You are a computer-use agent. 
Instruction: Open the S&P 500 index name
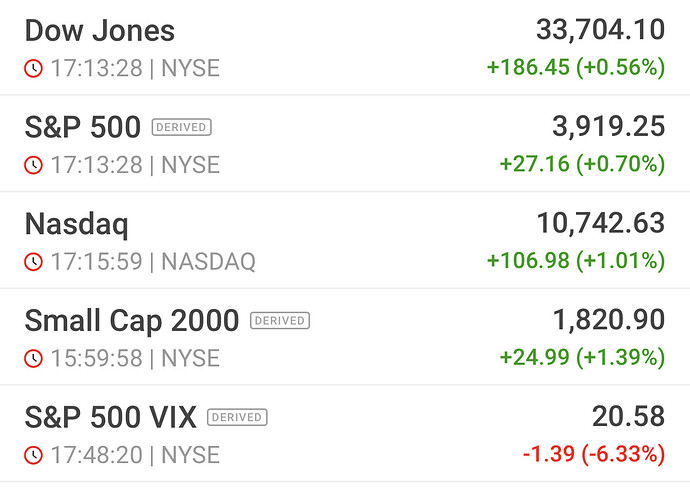pyautogui.click(x=81, y=127)
